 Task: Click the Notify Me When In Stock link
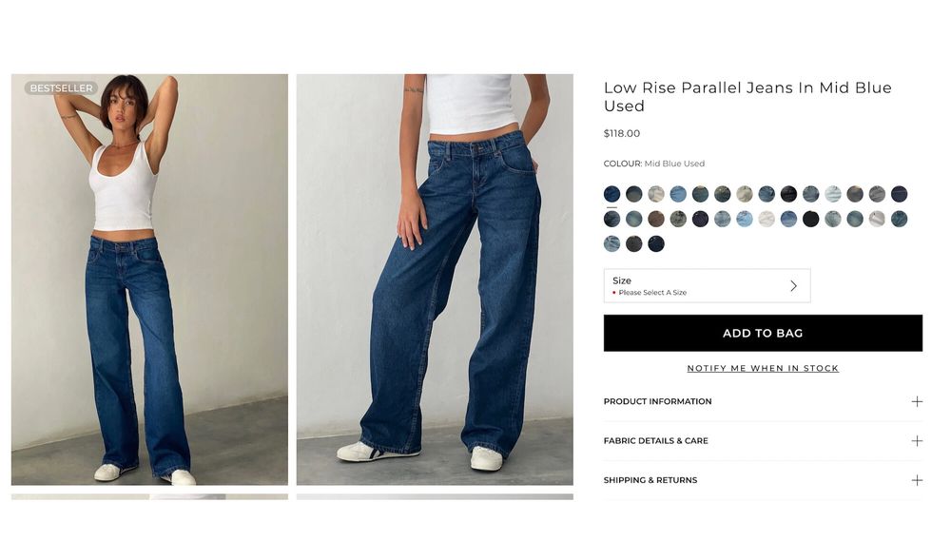click(x=763, y=368)
